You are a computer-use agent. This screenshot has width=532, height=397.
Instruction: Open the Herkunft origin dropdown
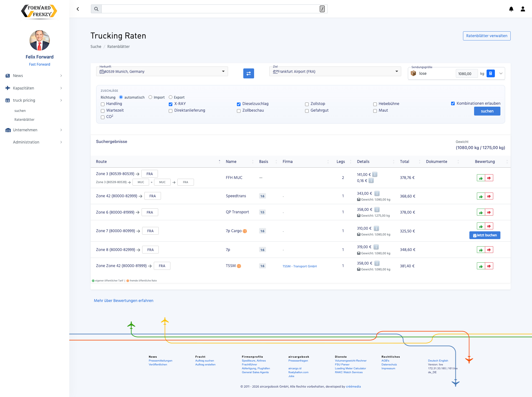click(x=223, y=71)
